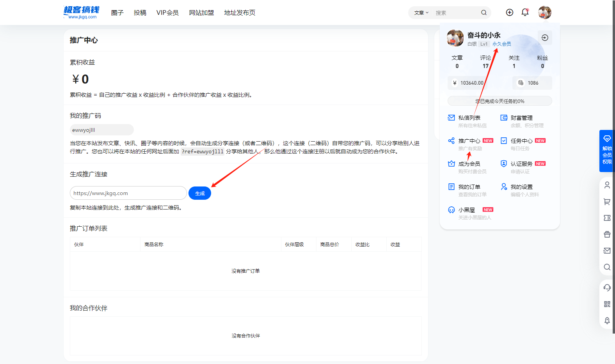Click the daily task progress bar
The image size is (615, 364).
click(x=500, y=101)
